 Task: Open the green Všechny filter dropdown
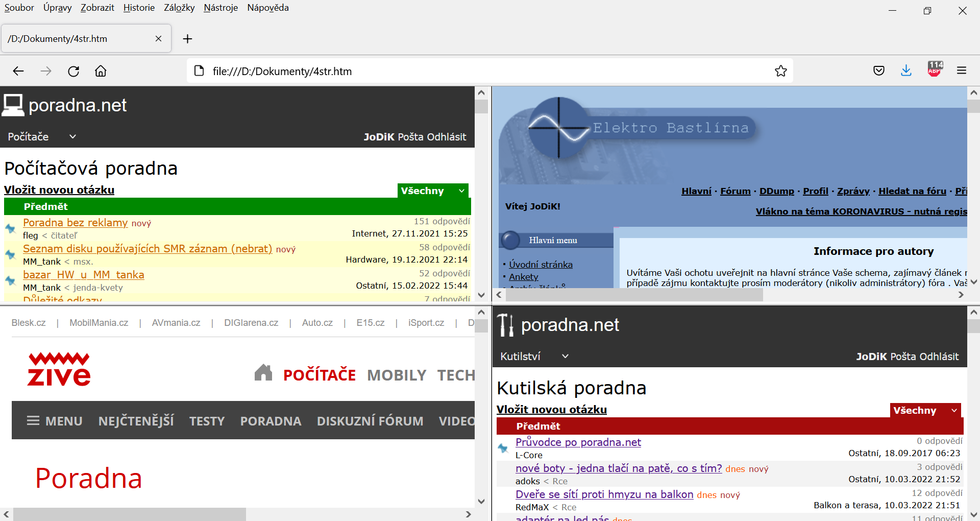(x=433, y=191)
